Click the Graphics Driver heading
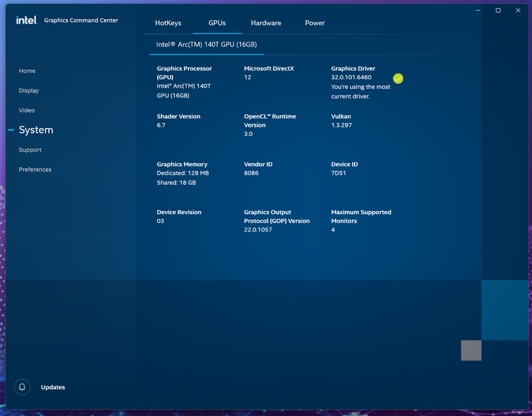The height and width of the screenshot is (416, 532). (x=353, y=68)
